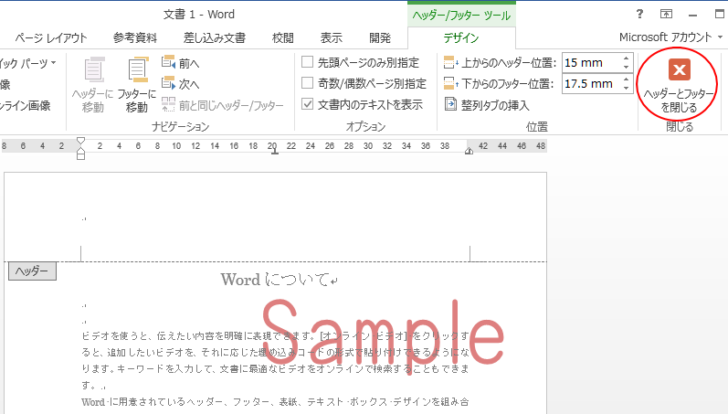Click ヘッダーに移動 navigation button
Viewport: 728px width, 414px height.
click(93, 85)
